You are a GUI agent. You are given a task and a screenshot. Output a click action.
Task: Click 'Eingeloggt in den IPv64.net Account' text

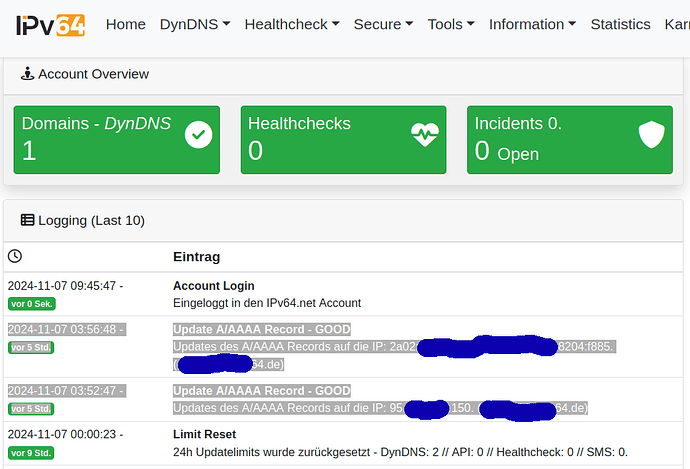[267, 303]
